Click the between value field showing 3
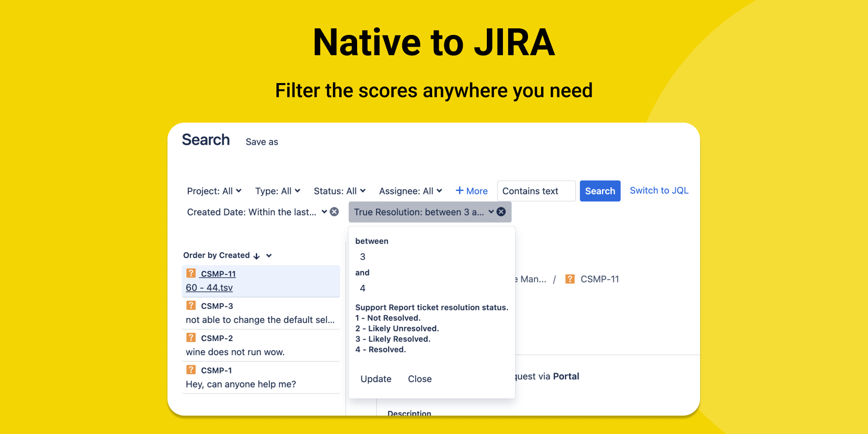The height and width of the screenshot is (434, 868). [363, 257]
